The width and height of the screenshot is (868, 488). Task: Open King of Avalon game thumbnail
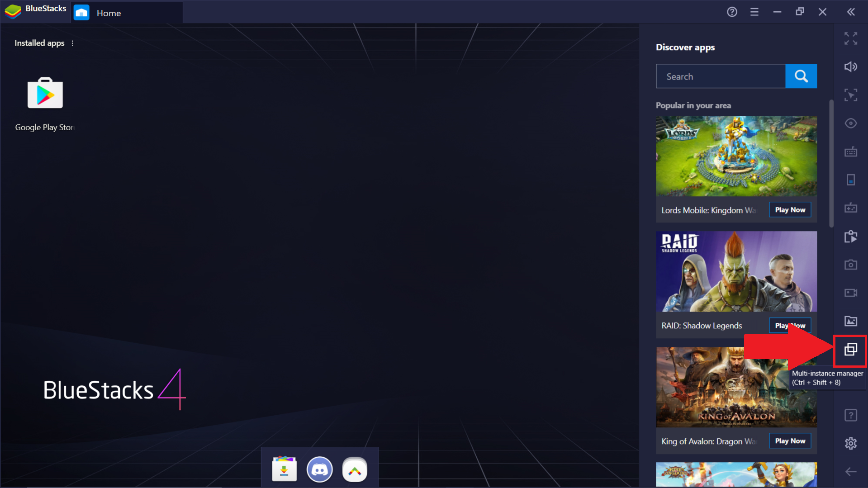tap(736, 387)
